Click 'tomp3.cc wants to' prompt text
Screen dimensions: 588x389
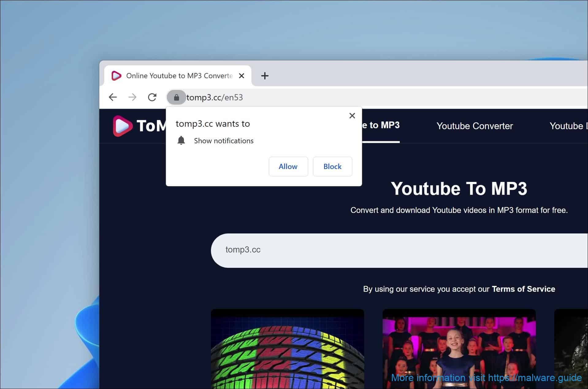(213, 124)
